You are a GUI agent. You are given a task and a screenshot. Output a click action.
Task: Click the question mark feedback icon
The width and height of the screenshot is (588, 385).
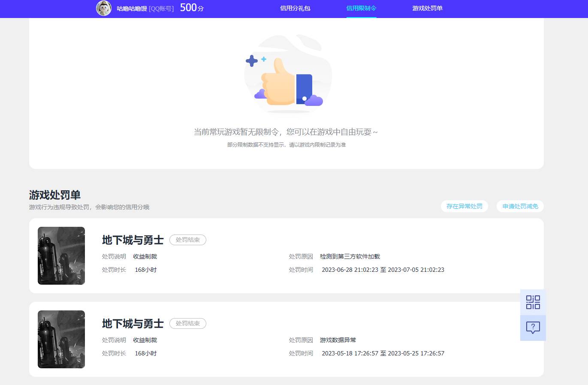(x=533, y=328)
